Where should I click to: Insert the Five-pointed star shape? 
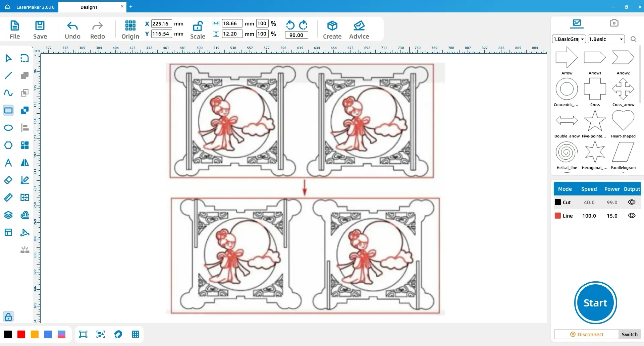pyautogui.click(x=595, y=124)
